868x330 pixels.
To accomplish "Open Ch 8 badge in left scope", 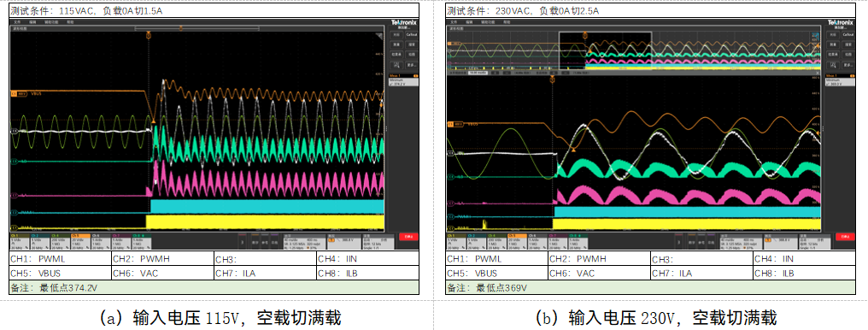I will (x=141, y=241).
